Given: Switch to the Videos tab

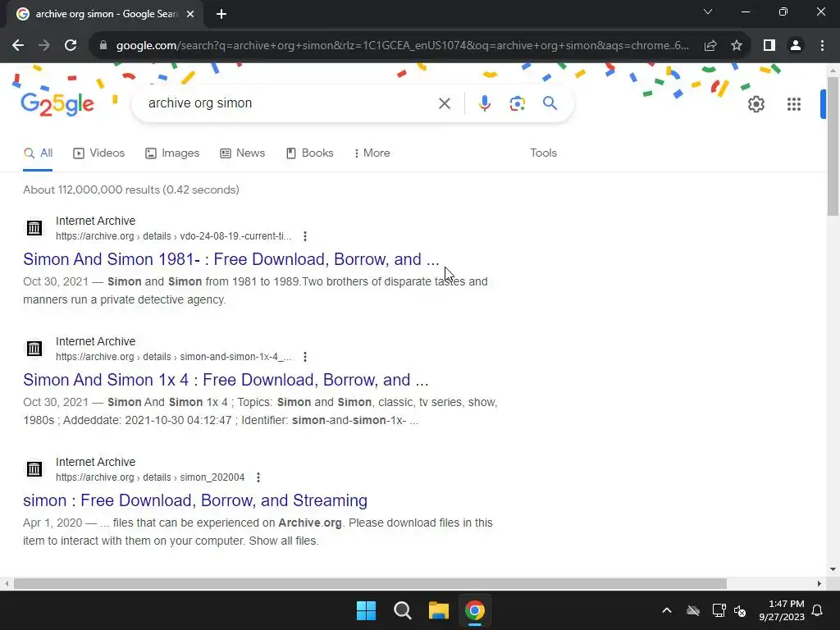Looking at the screenshot, I should click(98, 153).
